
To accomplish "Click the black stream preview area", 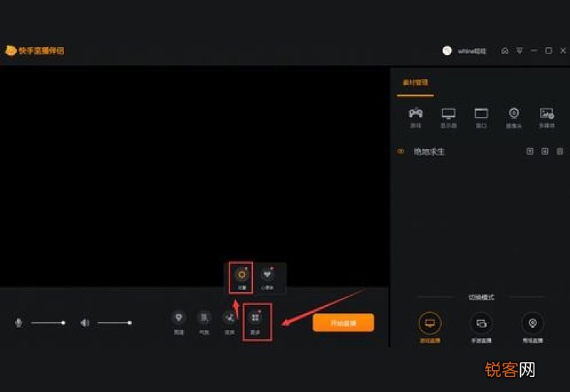I will coord(194,176).
